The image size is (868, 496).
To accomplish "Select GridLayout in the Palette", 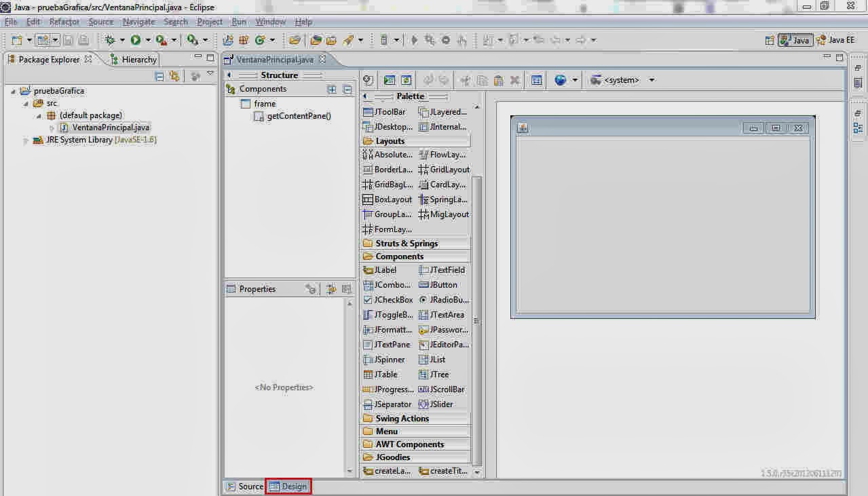I will [x=444, y=170].
